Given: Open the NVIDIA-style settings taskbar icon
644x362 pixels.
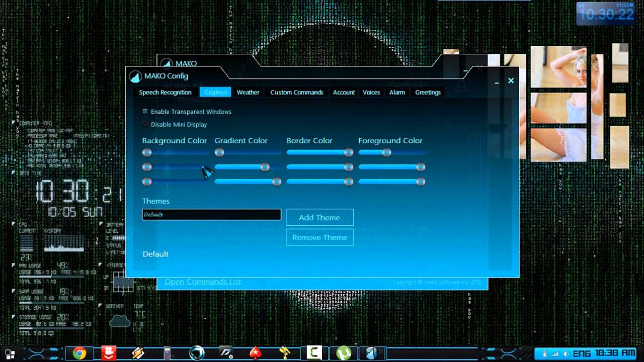Looking at the screenshot, I should (x=226, y=353).
